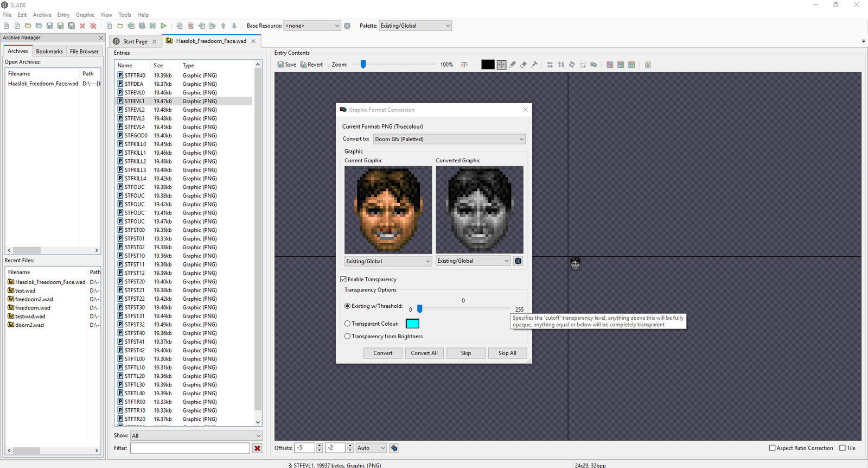This screenshot has height=468, width=868.
Task: Switch to the File Browser tab
Action: pos(84,51)
